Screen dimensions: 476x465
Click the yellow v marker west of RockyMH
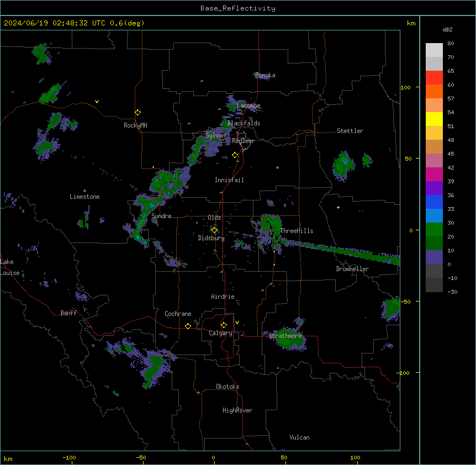click(97, 102)
